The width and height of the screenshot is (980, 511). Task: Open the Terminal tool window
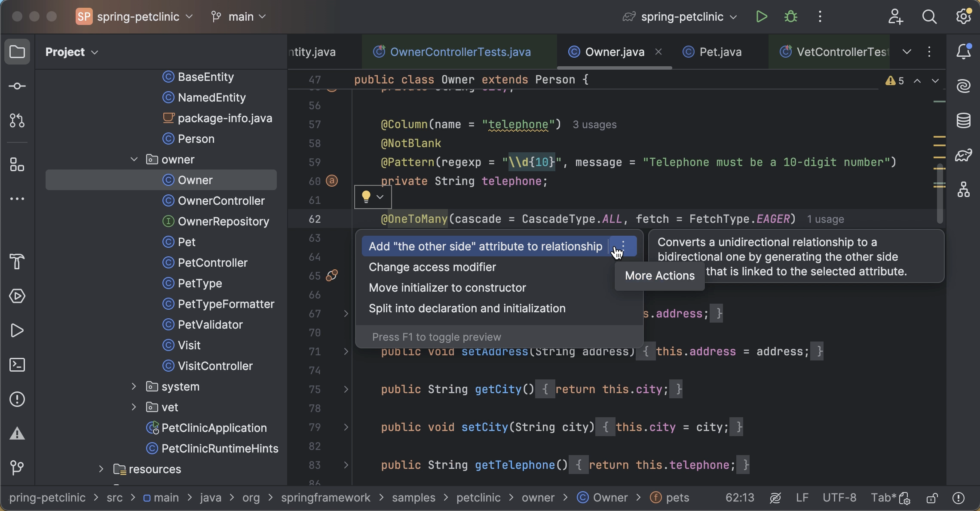[17, 365]
